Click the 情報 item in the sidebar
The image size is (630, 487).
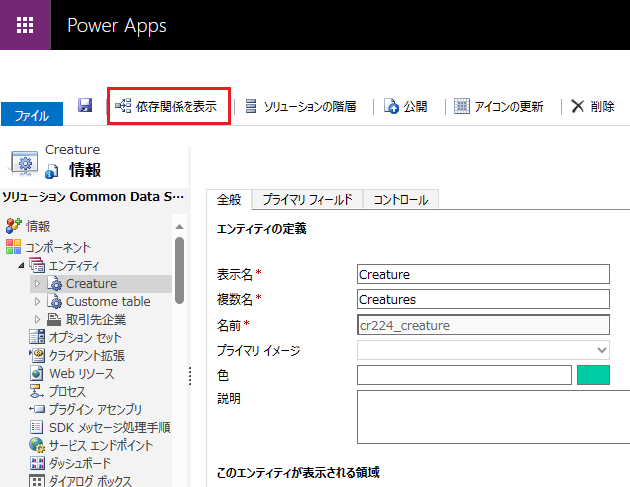(38, 226)
